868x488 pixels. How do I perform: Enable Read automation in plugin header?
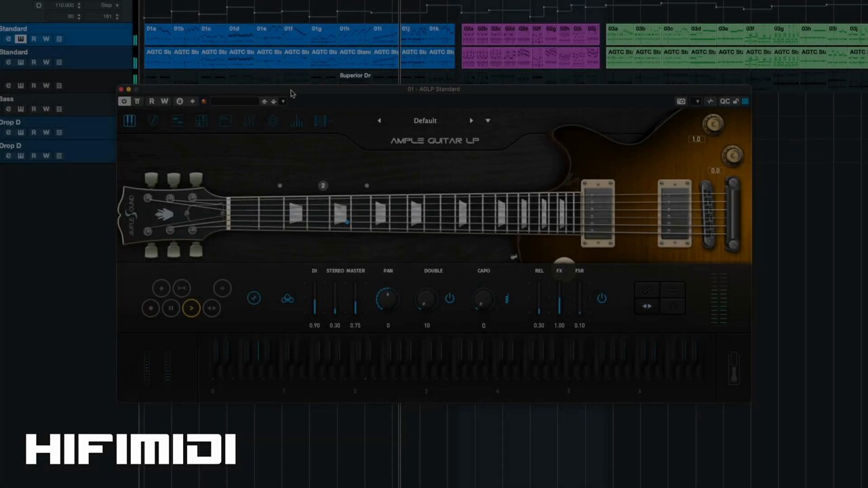[151, 101]
